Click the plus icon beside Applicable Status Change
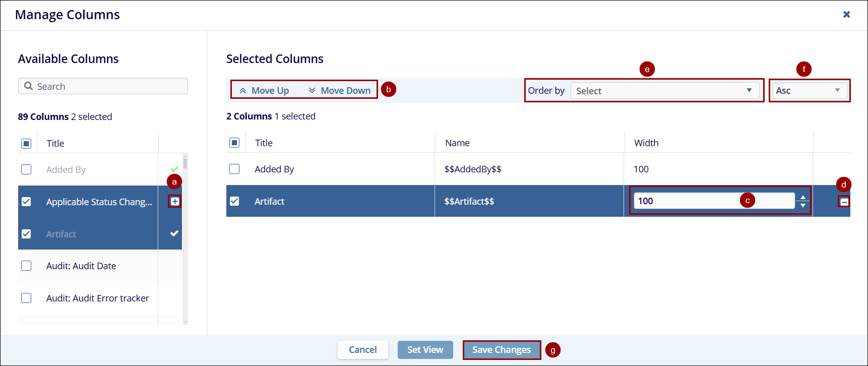 click(x=175, y=202)
